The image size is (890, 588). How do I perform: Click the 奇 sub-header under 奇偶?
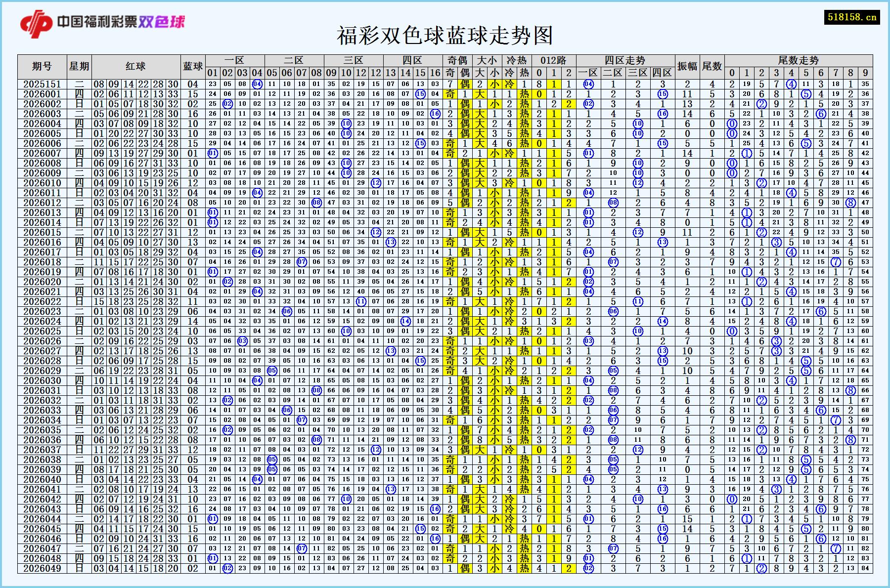(450, 73)
